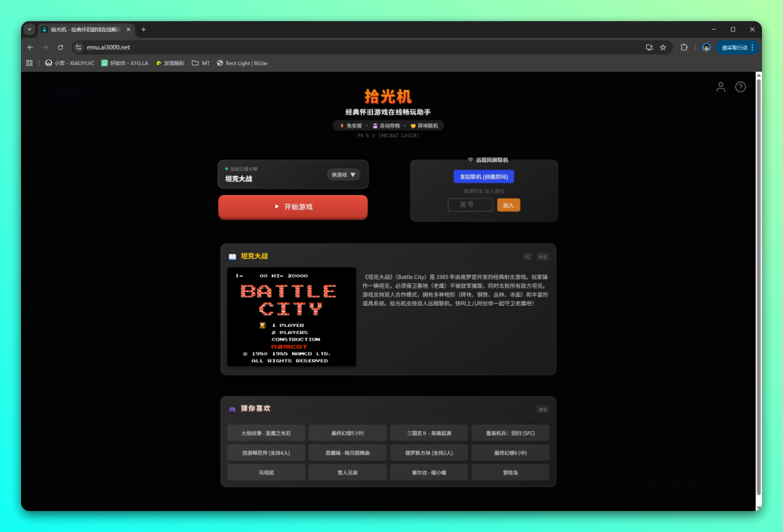
Task: Switch to the 拾光机 browser tab
Action: click(x=86, y=30)
